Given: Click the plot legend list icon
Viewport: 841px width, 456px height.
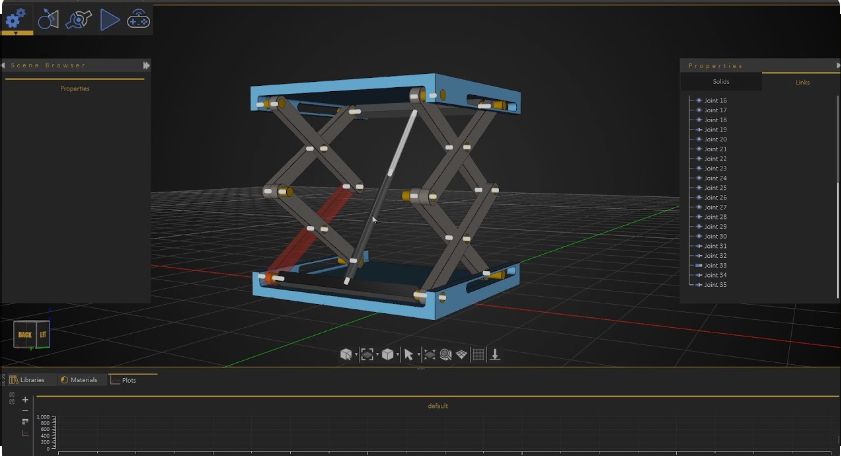Looking at the screenshot, I should pyautogui.click(x=25, y=422).
